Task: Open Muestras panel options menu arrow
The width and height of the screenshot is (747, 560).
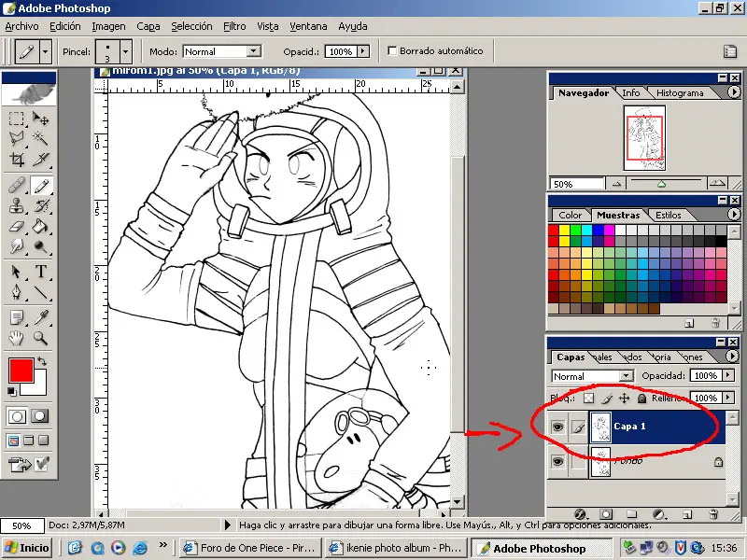Action: (x=734, y=215)
